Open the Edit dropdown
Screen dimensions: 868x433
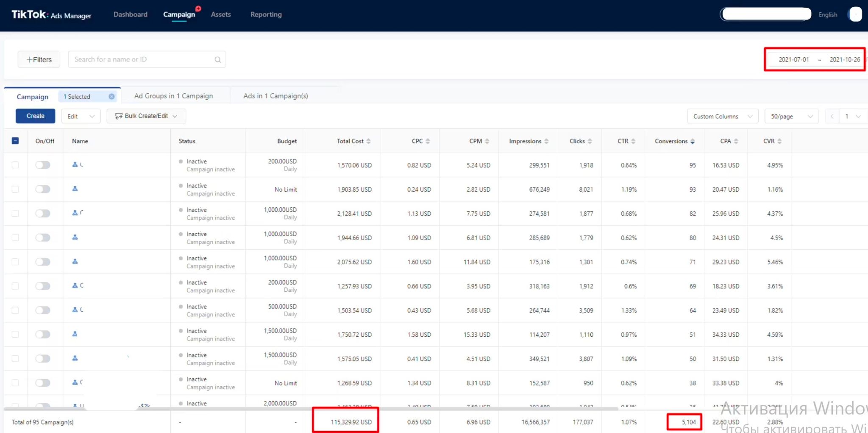pyautogui.click(x=81, y=116)
